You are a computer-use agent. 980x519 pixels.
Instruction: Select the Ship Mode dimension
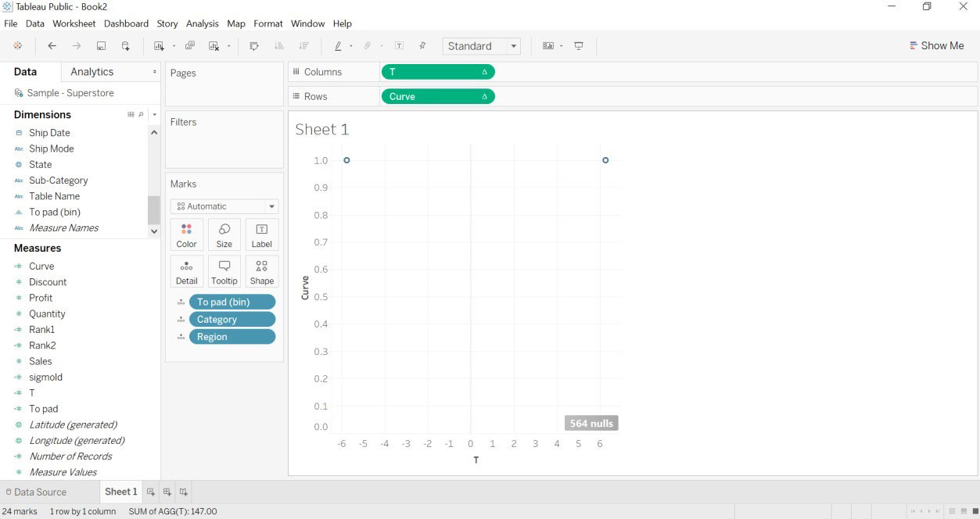click(x=52, y=149)
